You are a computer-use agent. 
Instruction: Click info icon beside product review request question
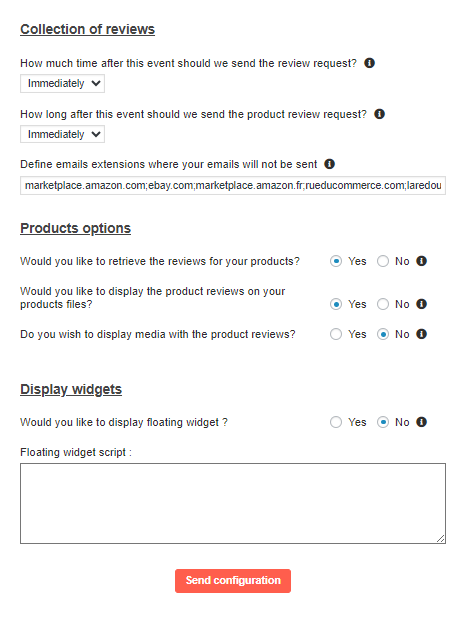click(379, 114)
